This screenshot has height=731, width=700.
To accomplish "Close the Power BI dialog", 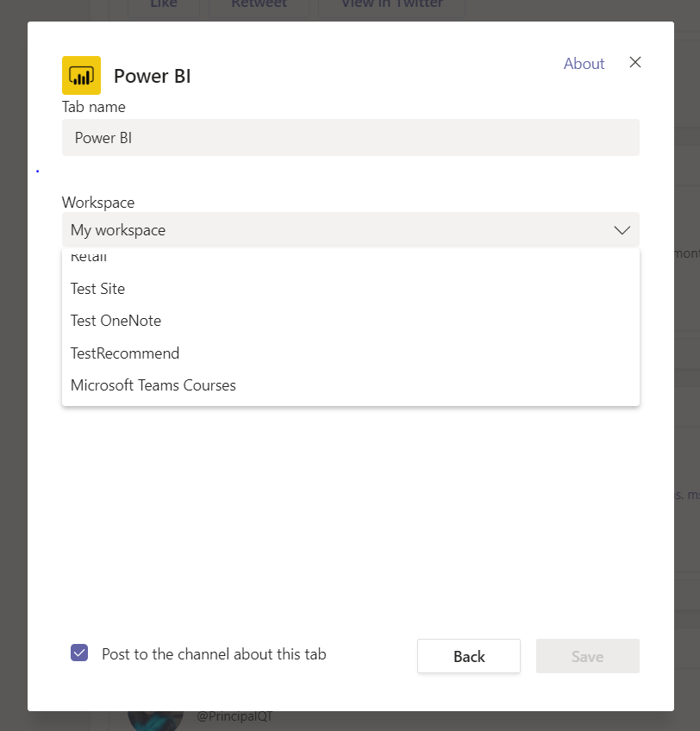I will [635, 62].
